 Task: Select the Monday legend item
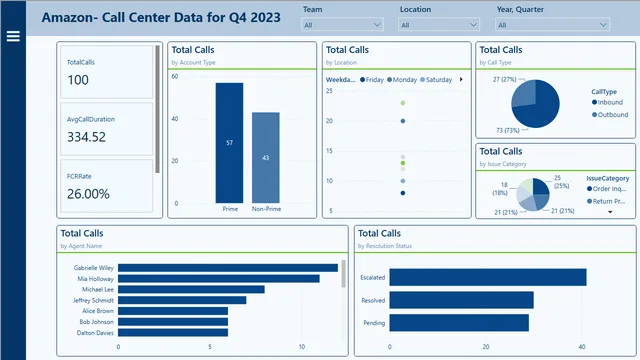coord(402,80)
